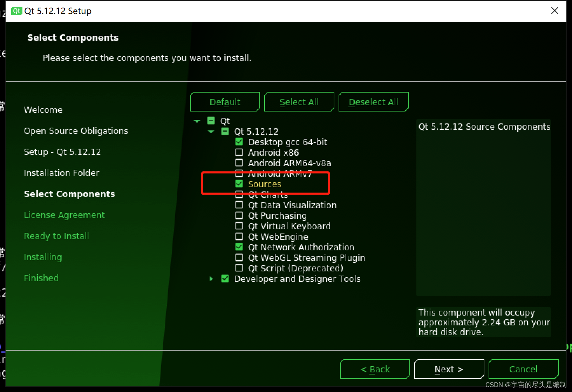Click the Installation Folder step
Image resolution: width=572 pixels, height=392 pixels.
tap(61, 173)
